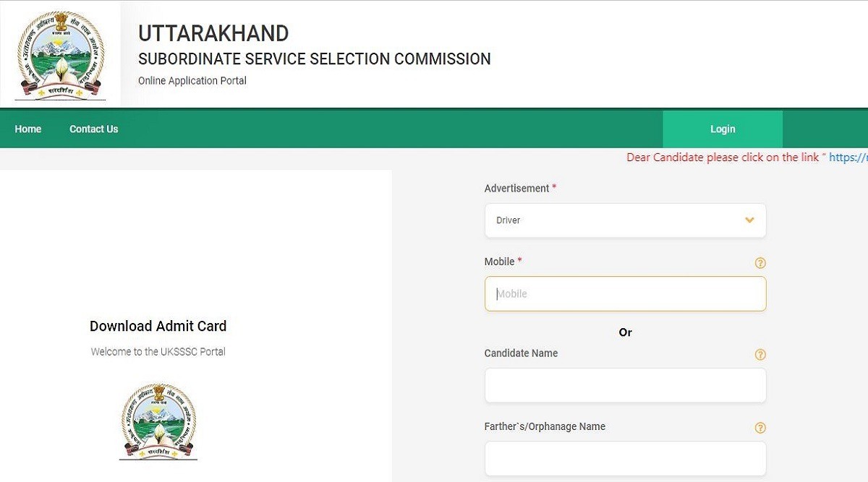This screenshot has width=868, height=482.
Task: Click into the Candidate Name text box
Action: pyautogui.click(x=625, y=386)
